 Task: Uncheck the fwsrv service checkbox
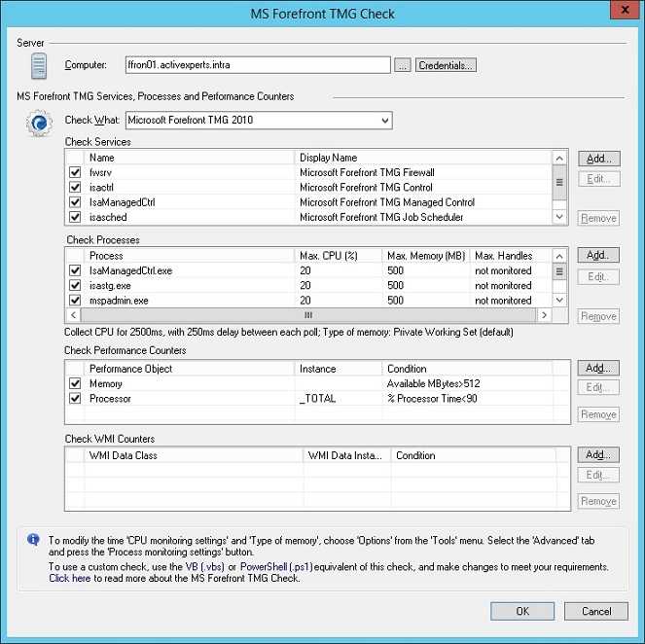pos(75,172)
